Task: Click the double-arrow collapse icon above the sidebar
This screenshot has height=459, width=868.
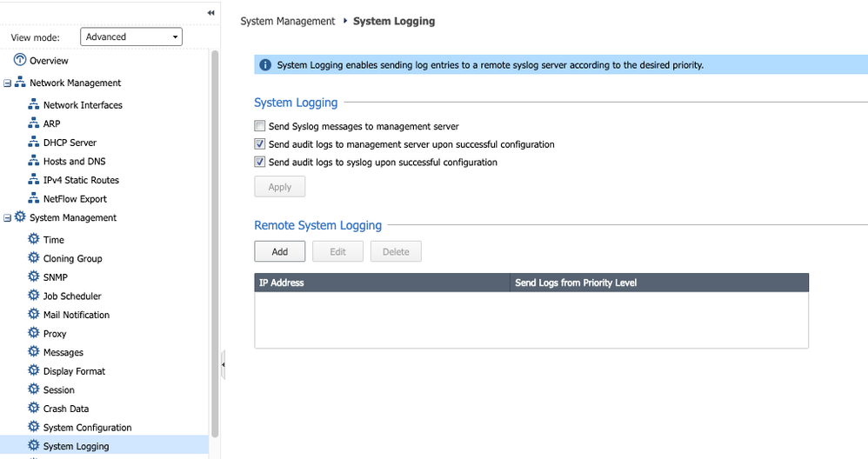Action: 210,13
